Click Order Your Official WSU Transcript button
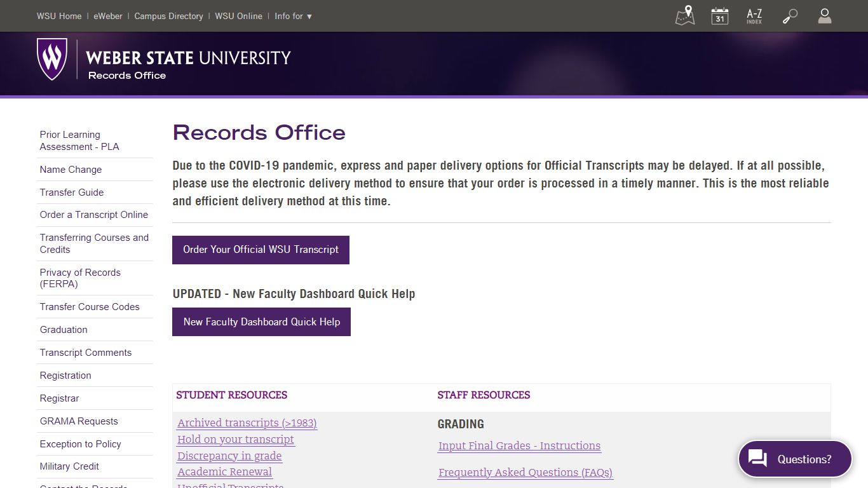 pos(261,250)
